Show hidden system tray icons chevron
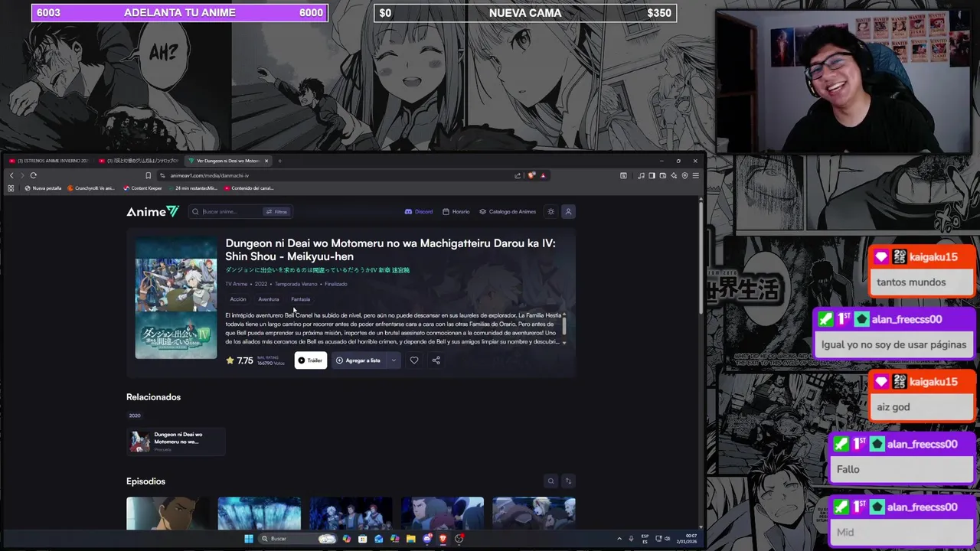980x551 pixels. click(619, 539)
